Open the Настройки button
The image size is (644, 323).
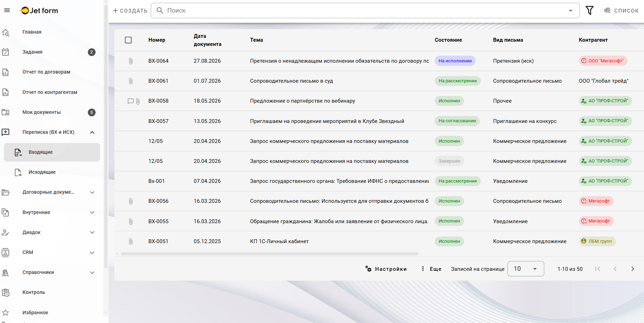pos(386,269)
